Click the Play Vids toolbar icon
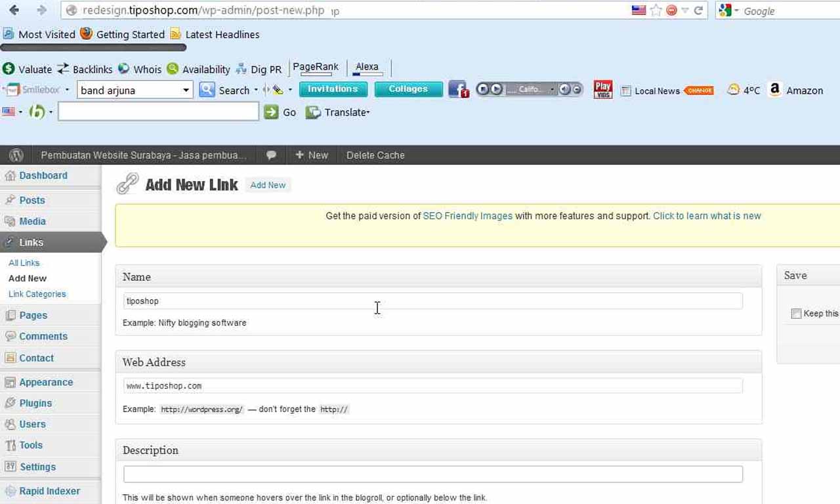840x504 pixels. click(602, 89)
